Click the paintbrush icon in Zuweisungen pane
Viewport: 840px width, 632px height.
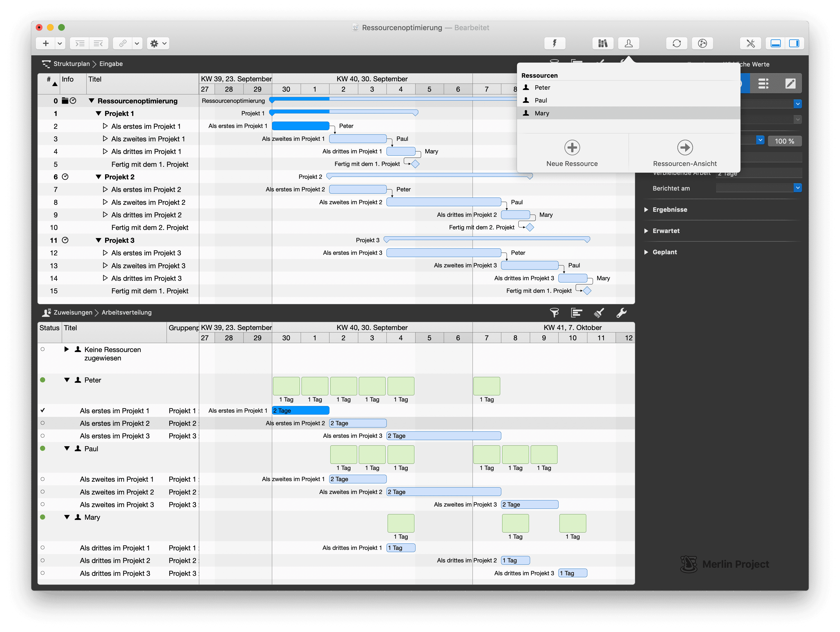pos(599,312)
